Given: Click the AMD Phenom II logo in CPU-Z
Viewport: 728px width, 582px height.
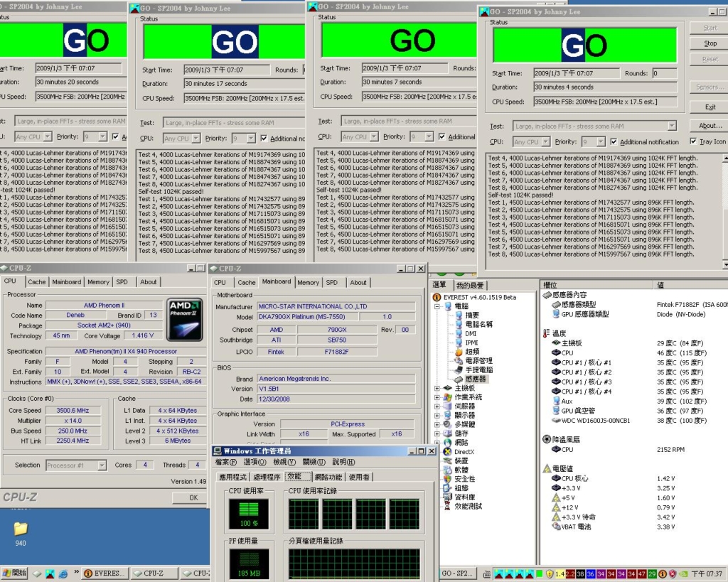Looking at the screenshot, I should point(184,320).
